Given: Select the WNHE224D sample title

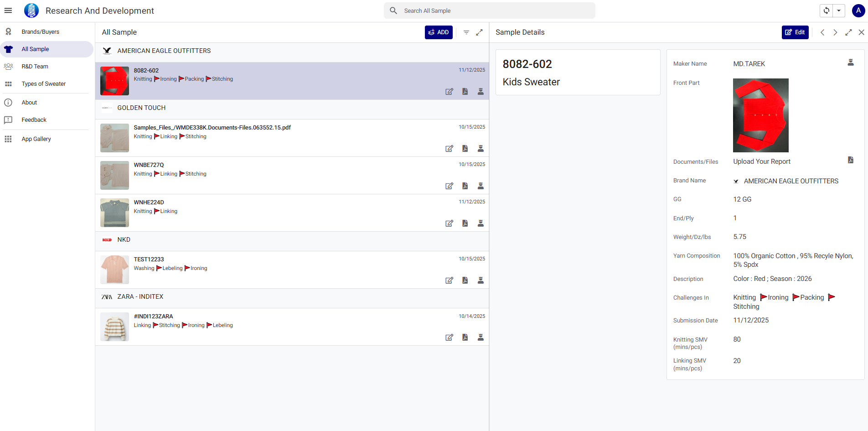Looking at the screenshot, I should 149,202.
